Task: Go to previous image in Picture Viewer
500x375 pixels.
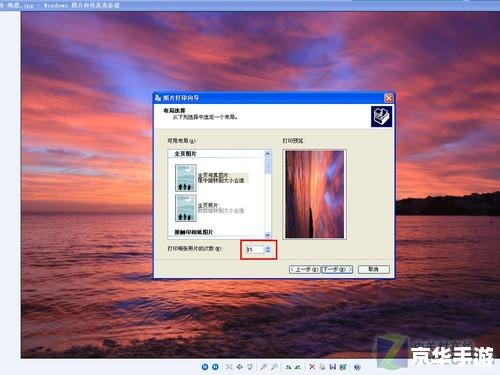Action: (x=205, y=367)
